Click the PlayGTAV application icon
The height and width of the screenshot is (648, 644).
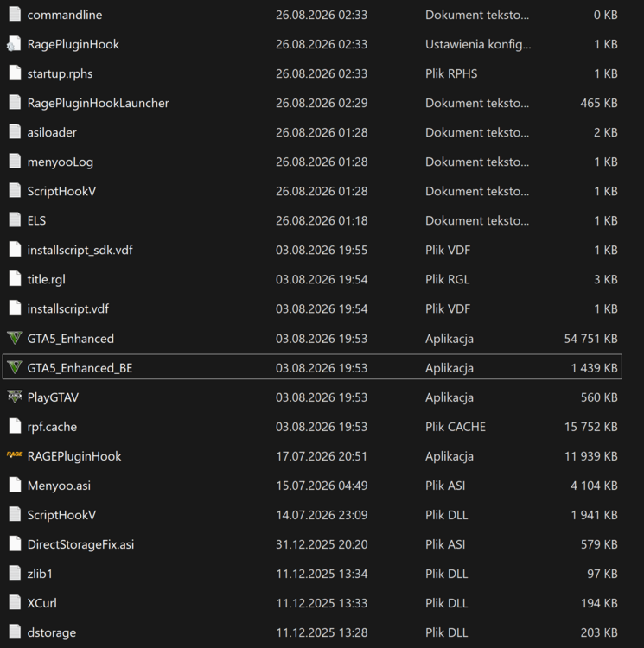tap(15, 397)
